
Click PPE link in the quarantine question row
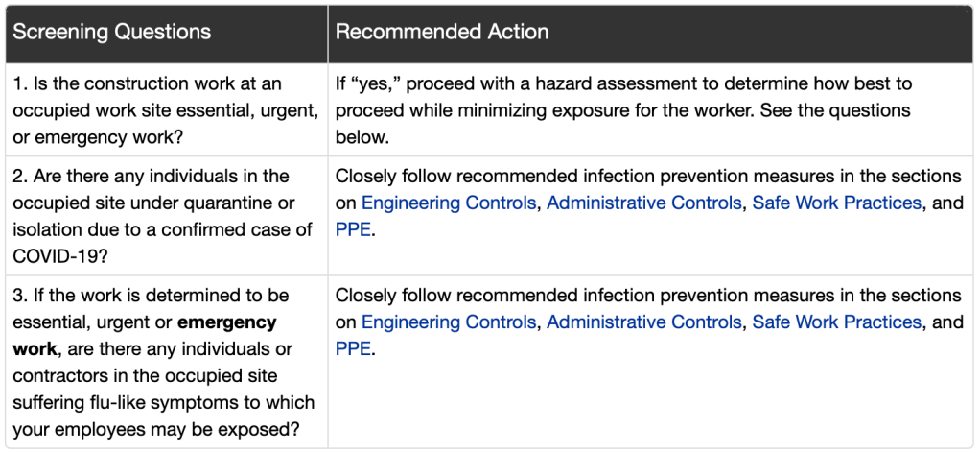(352, 229)
